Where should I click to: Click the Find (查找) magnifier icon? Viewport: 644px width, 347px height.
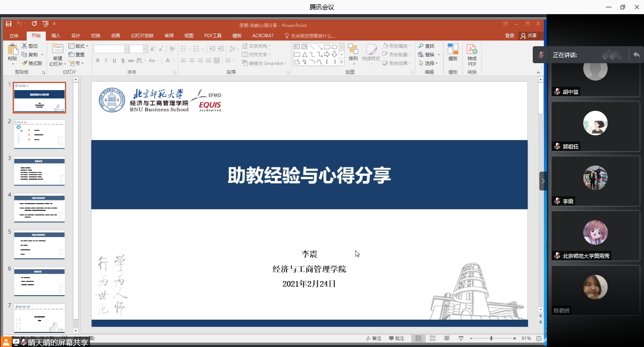421,46
